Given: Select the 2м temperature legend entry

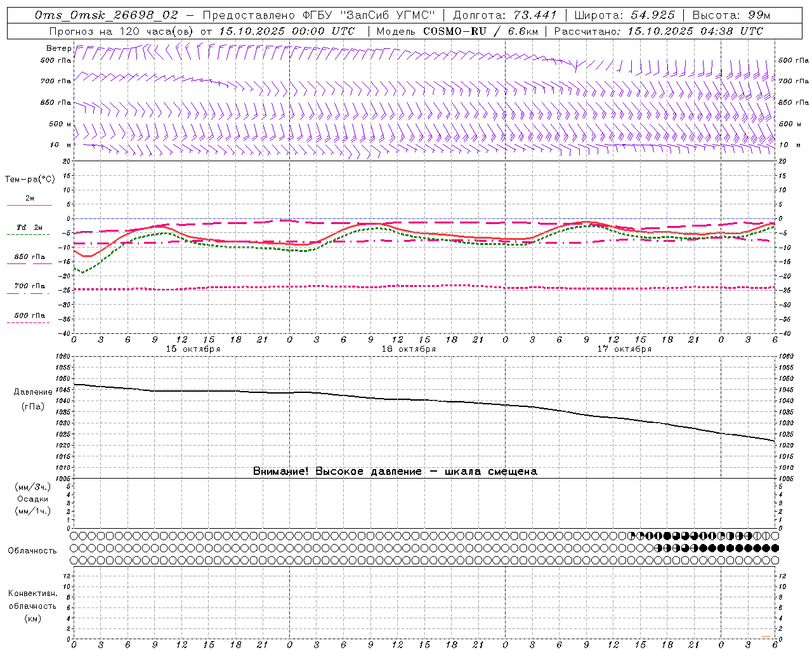Looking at the screenshot, I should (x=29, y=199).
